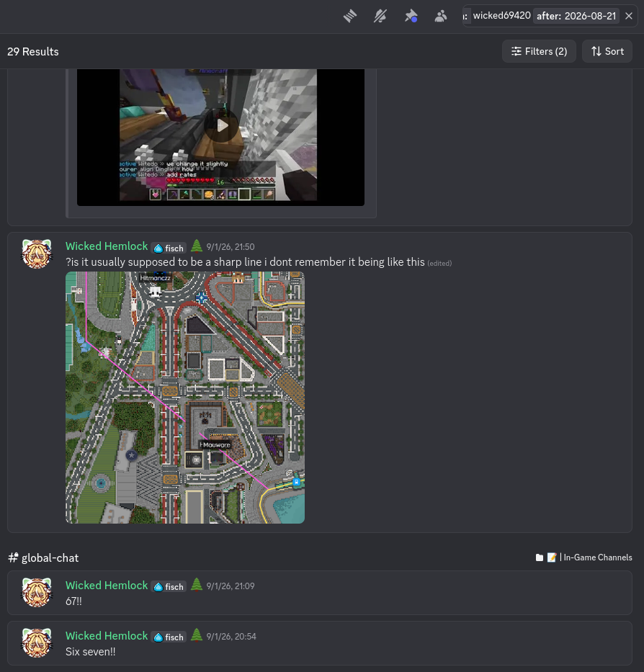Show the member list icon
This screenshot has height=672, width=644.
pyautogui.click(x=441, y=17)
